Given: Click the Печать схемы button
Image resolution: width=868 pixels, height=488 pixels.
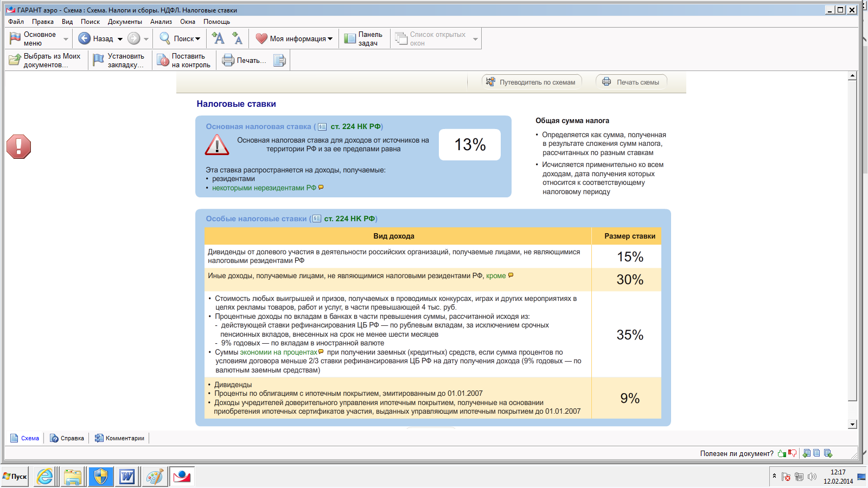Looking at the screenshot, I should coord(631,82).
